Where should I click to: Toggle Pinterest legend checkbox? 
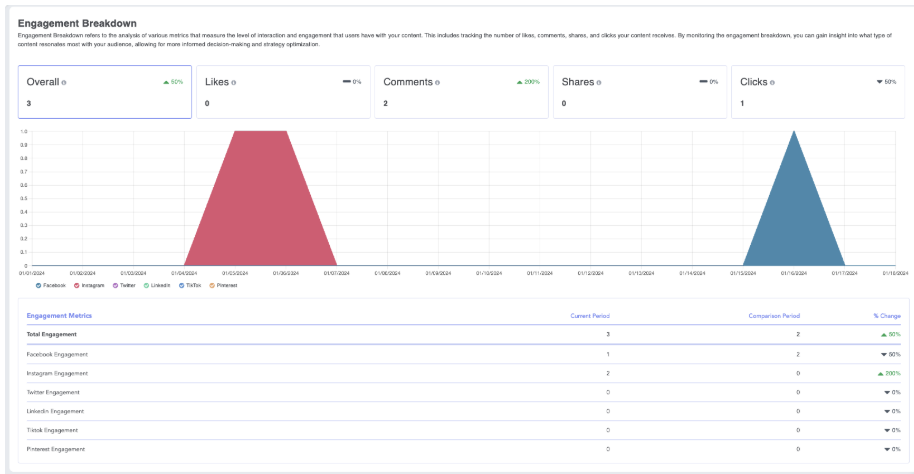[214, 285]
